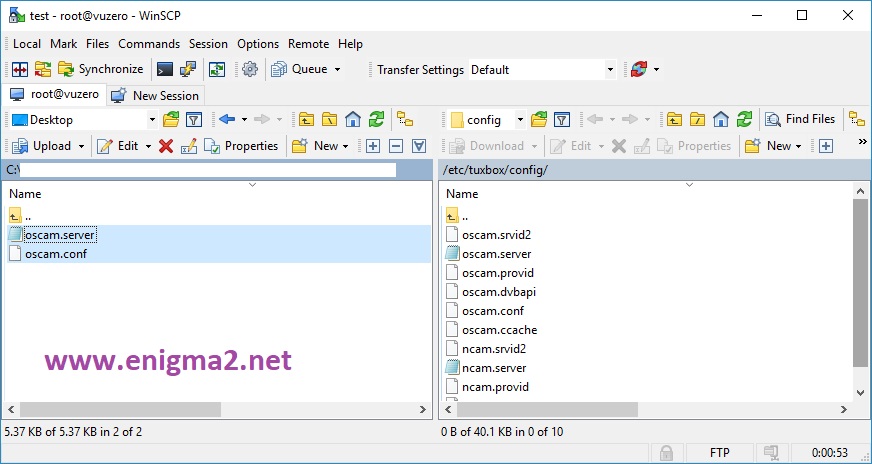Click the local Filter icon
This screenshot has height=464, width=872.
click(194, 120)
